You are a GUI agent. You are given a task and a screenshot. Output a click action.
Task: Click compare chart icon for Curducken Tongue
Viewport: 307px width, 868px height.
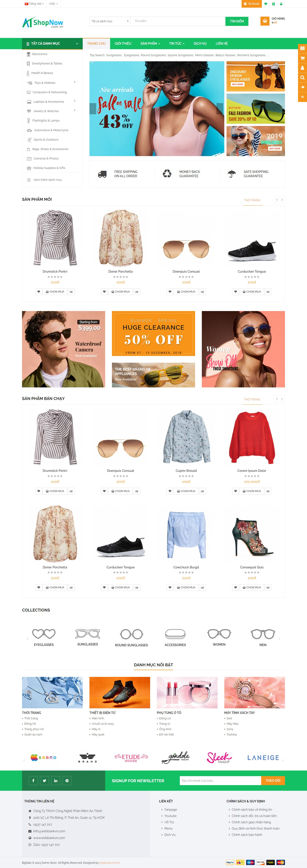tap(268, 292)
